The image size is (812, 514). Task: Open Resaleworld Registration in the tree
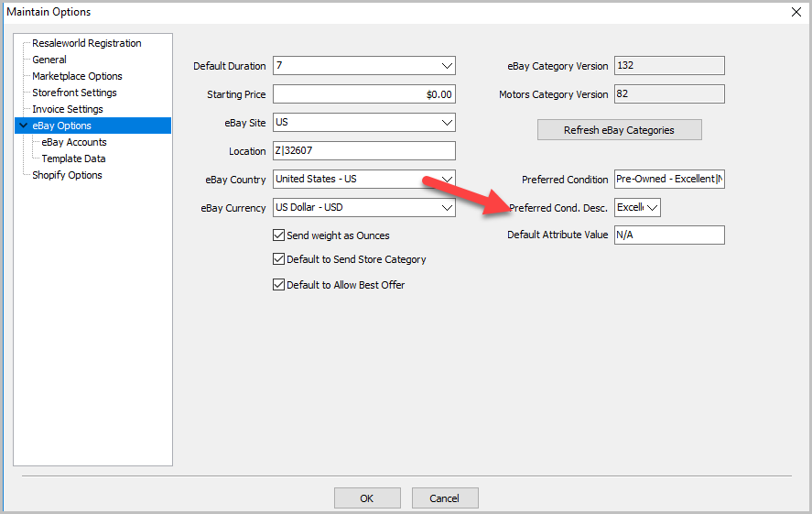click(86, 43)
